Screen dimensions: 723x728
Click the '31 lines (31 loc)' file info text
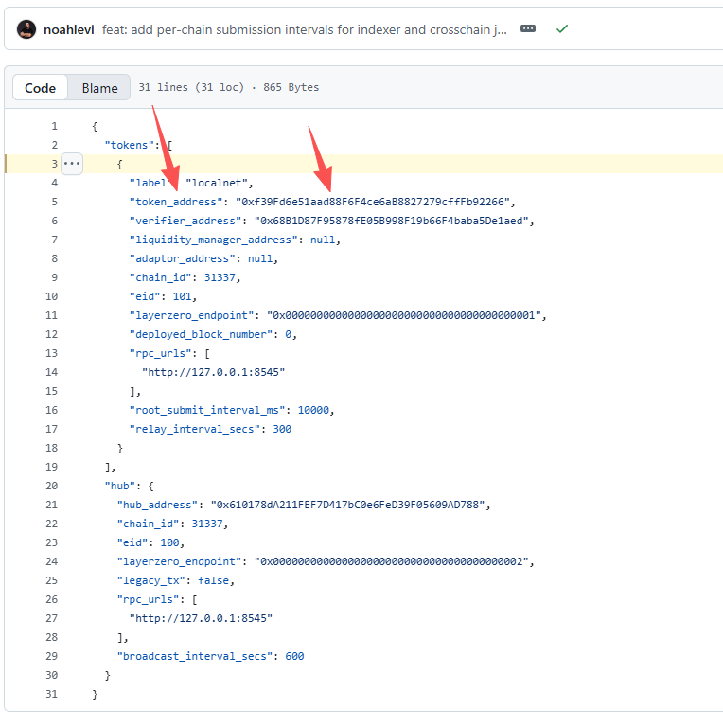coord(191,87)
